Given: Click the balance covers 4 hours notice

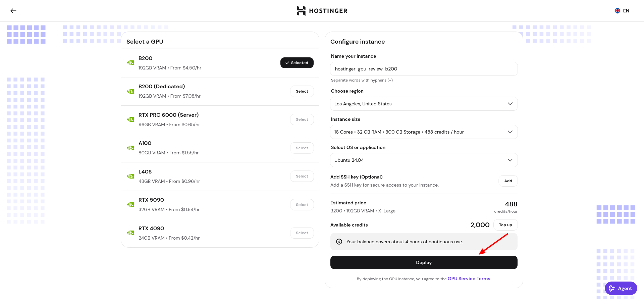Looking at the screenshot, I should tap(424, 242).
